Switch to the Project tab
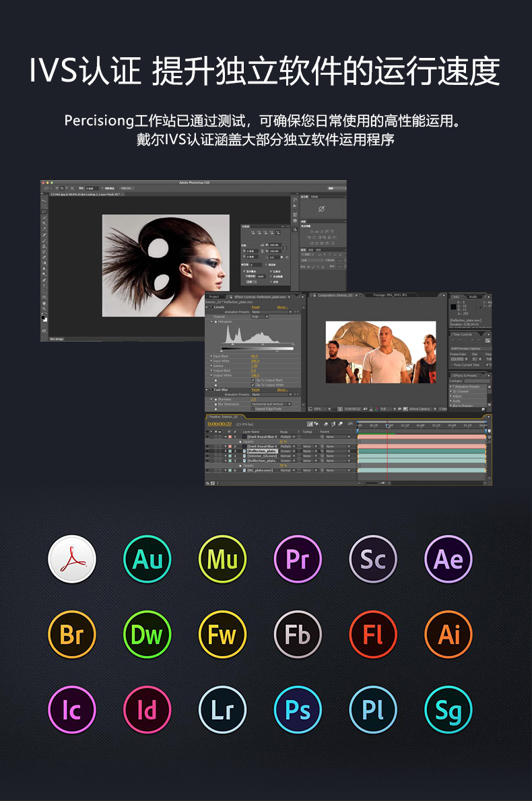 (214, 297)
